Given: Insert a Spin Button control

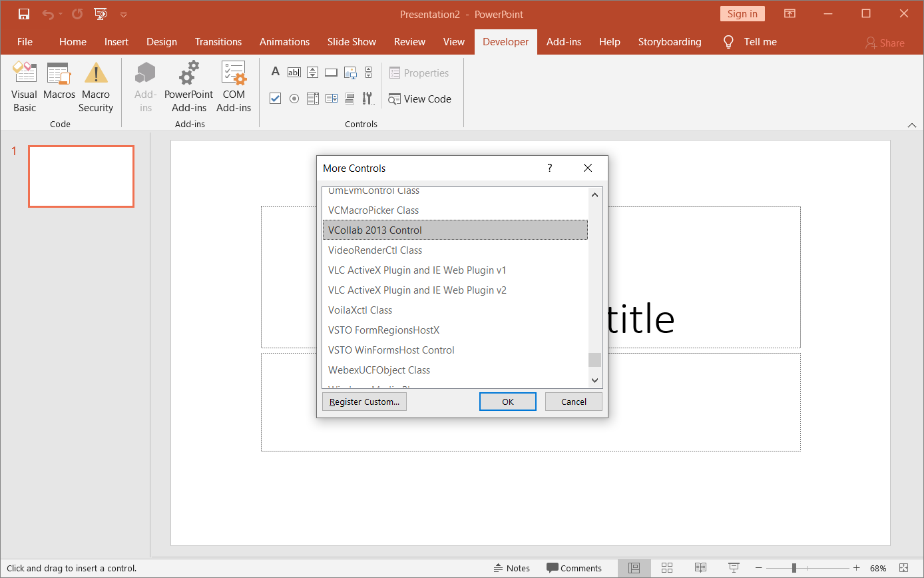Looking at the screenshot, I should 313,73.
